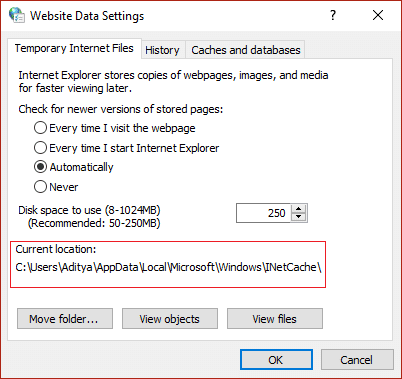Click Cancel to dismiss changes

(357, 360)
